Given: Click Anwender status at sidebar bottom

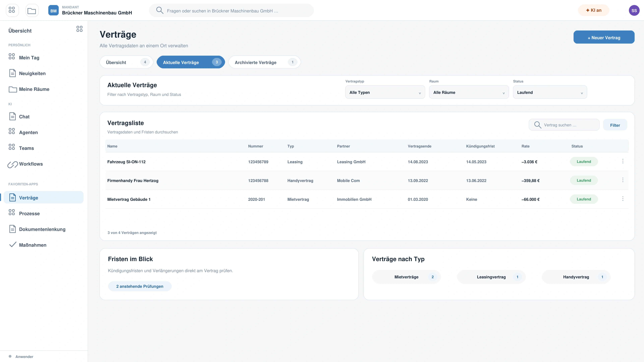Looking at the screenshot, I should pyautogui.click(x=24, y=356).
